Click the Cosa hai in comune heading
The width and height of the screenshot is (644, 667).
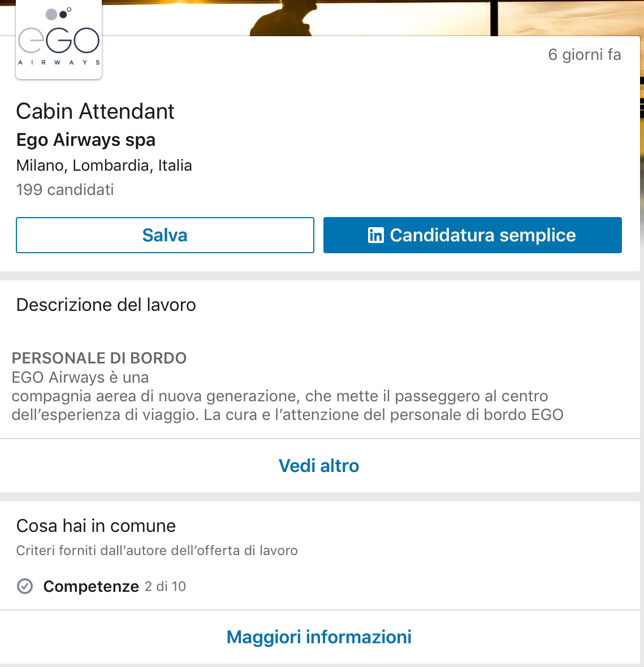point(96,526)
